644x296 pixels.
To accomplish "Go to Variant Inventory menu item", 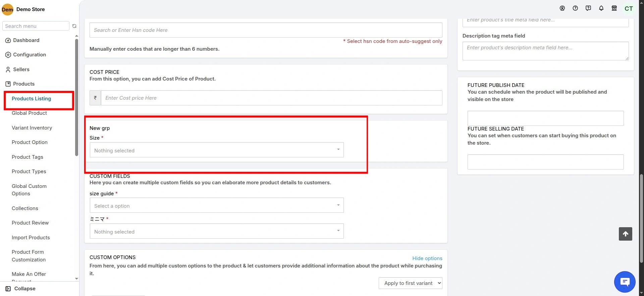I will tap(32, 128).
